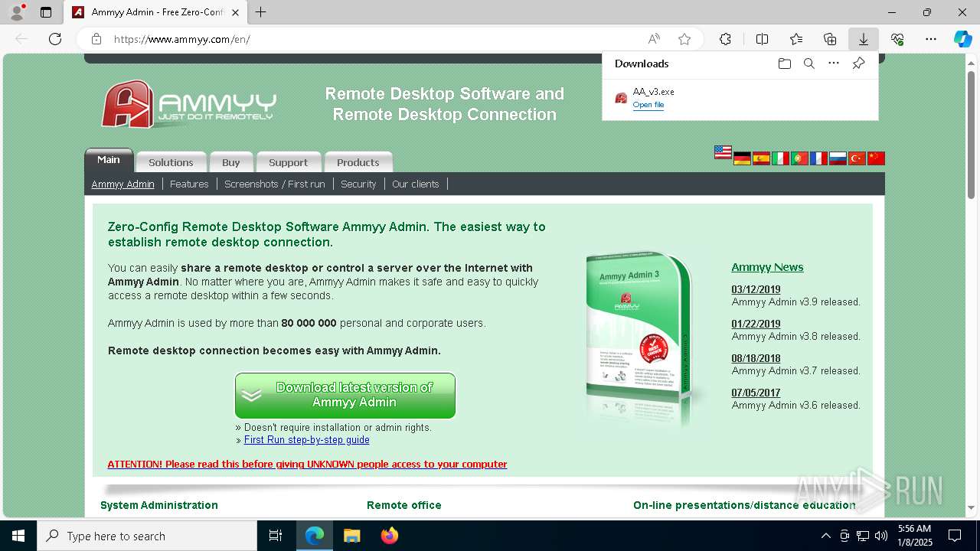Image resolution: width=980 pixels, height=551 pixels.
Task: Click the Refresh page icon
Action: click(x=55, y=39)
